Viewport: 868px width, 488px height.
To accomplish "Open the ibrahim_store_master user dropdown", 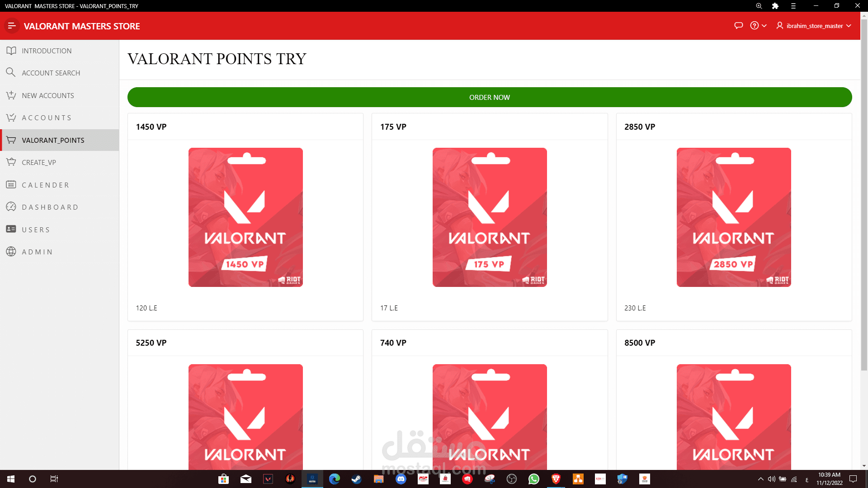I will tap(814, 26).
